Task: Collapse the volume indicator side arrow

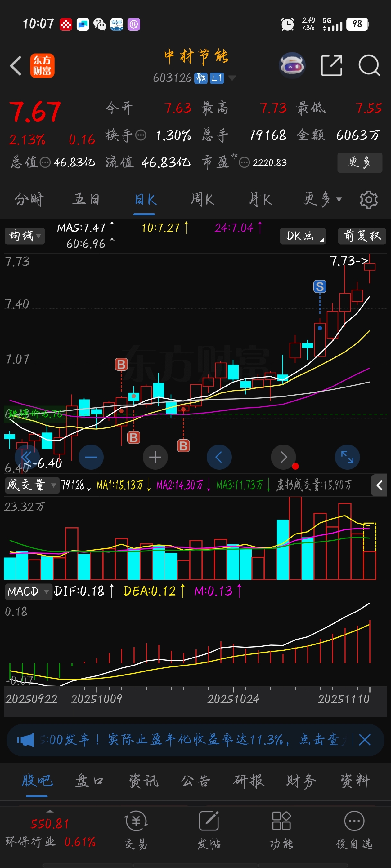Action: point(379,485)
